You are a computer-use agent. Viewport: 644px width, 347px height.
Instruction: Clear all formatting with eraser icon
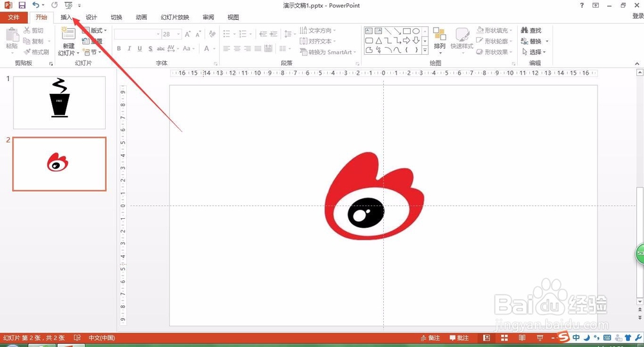pyautogui.click(x=212, y=34)
